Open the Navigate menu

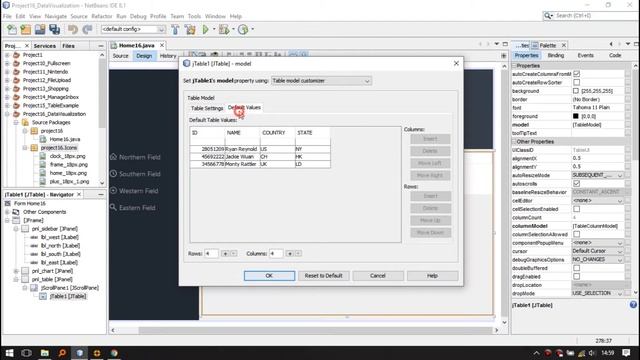[56, 16]
